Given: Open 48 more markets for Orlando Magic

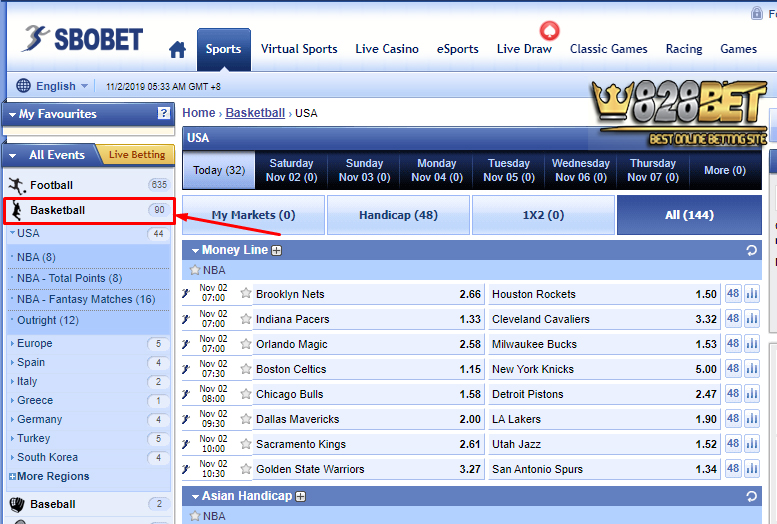Looking at the screenshot, I should point(733,344).
